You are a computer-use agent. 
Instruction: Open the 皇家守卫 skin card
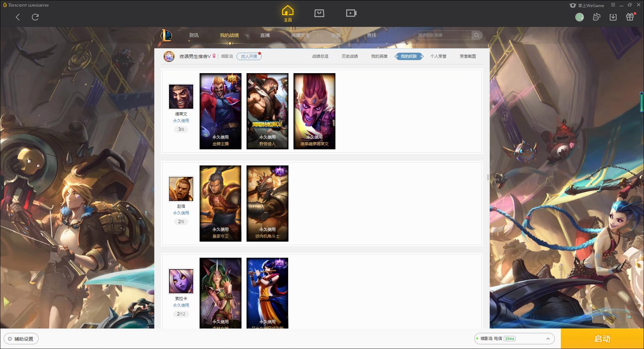pos(220,203)
